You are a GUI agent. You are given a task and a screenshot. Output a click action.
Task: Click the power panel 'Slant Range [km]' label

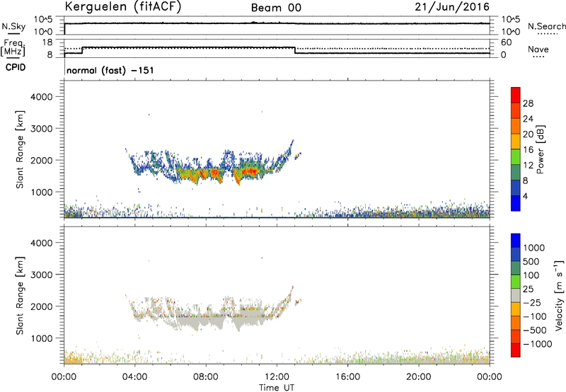(x=20, y=149)
